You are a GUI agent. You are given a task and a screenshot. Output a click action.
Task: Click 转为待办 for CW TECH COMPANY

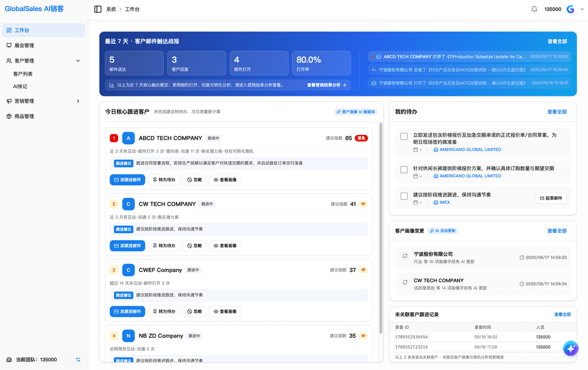(x=164, y=245)
